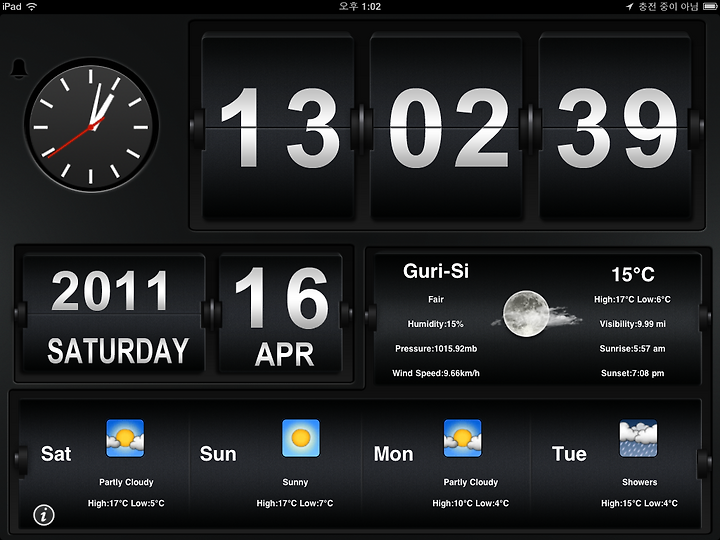Tap 'High:15°C Low:4°C' Tuesday forecast
Image resolution: width=720 pixels, height=540 pixels.
[639, 503]
